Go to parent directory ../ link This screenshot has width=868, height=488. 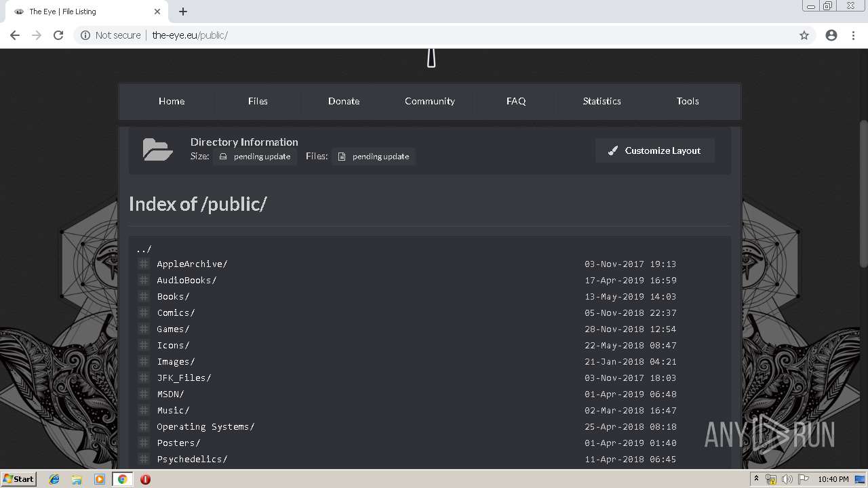(x=144, y=249)
